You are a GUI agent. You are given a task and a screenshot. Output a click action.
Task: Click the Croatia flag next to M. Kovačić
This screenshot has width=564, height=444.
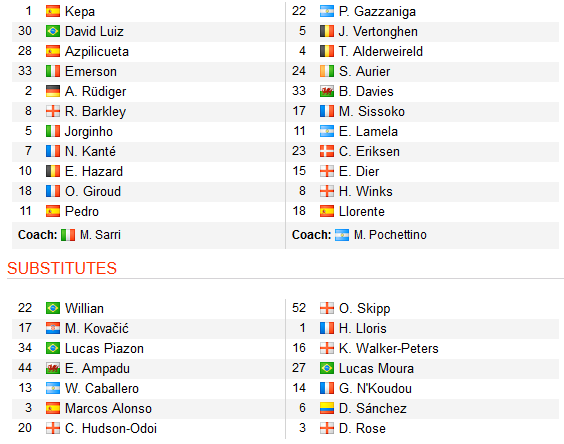pyautogui.click(x=53, y=328)
